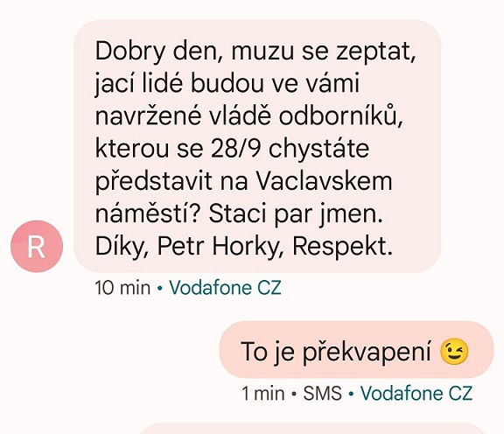Image resolution: width=504 pixels, height=434 pixels.
Task: Tap the 'kterou se' words before the date
Action: [149, 149]
